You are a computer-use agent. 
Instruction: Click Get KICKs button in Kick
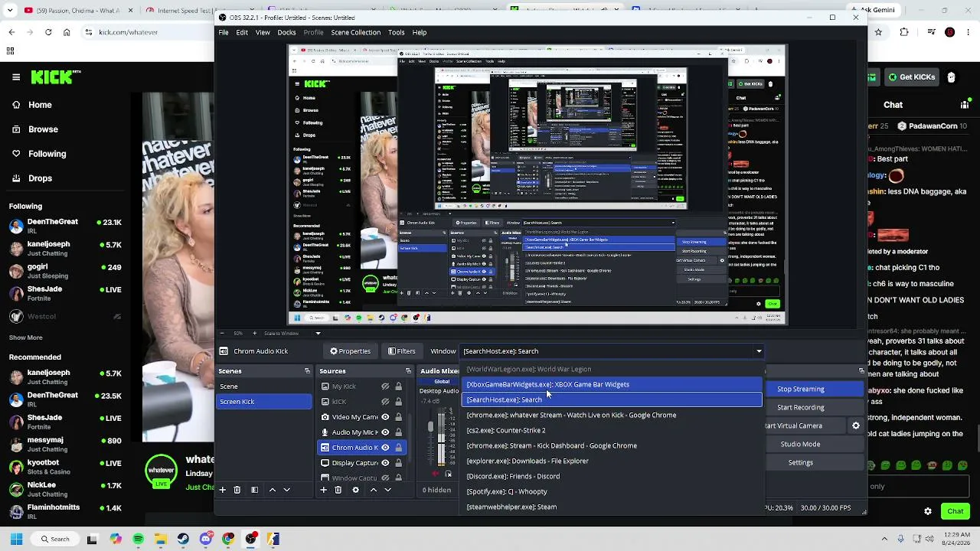910,77
